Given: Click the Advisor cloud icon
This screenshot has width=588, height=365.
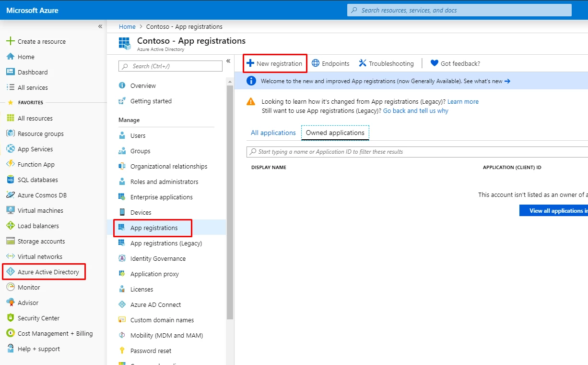Looking at the screenshot, I should tap(10, 303).
